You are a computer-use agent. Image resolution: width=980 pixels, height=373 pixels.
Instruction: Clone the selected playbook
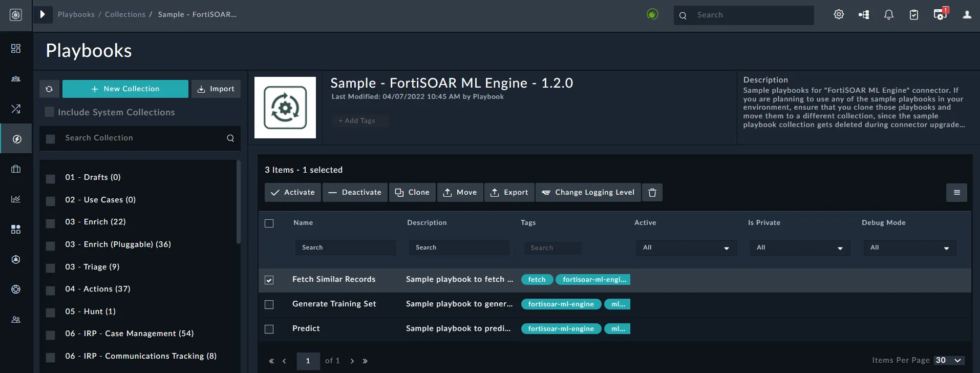click(412, 193)
